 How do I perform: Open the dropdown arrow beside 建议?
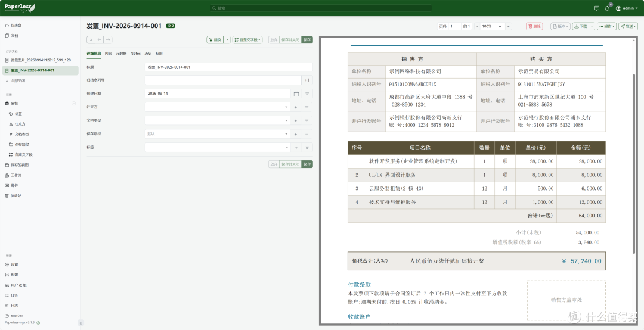coord(228,40)
